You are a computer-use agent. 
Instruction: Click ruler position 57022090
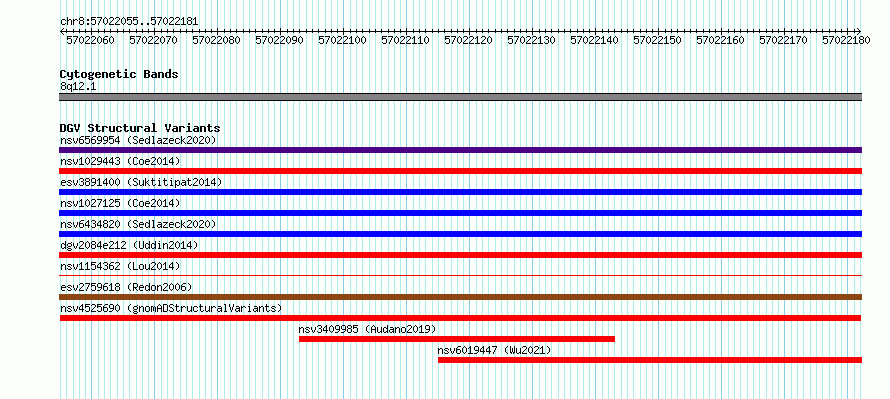click(x=279, y=40)
